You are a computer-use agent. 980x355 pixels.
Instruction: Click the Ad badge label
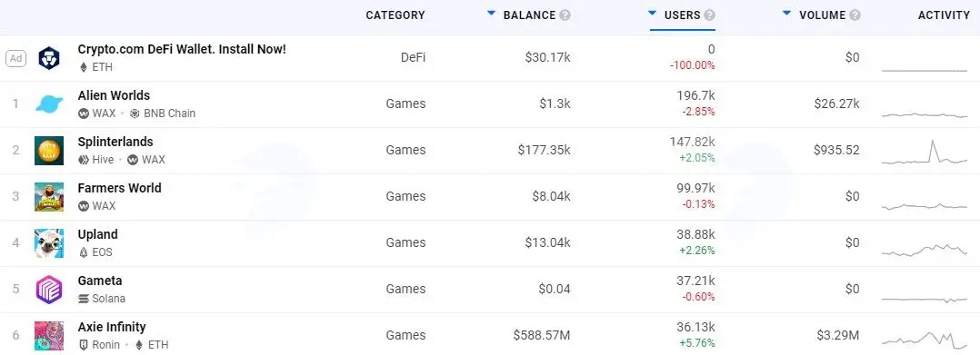point(16,58)
